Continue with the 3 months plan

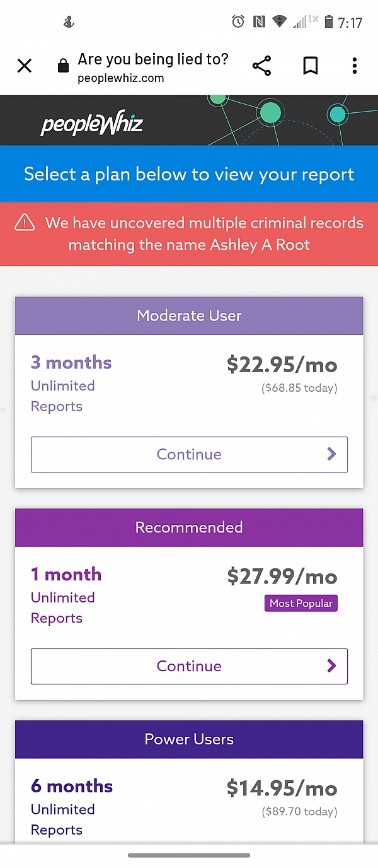(189, 454)
